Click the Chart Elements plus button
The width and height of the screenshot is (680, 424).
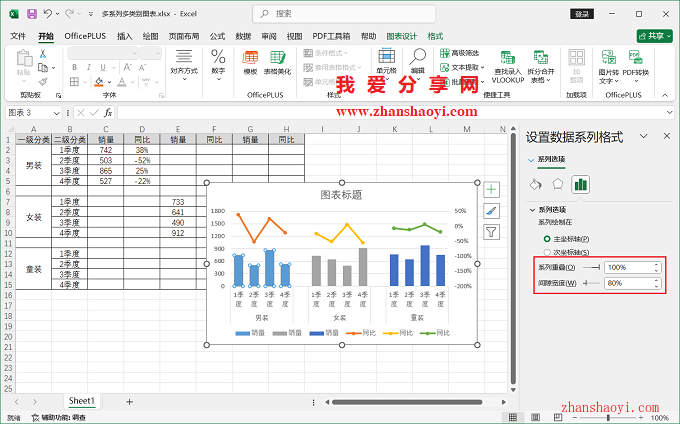[x=491, y=189]
